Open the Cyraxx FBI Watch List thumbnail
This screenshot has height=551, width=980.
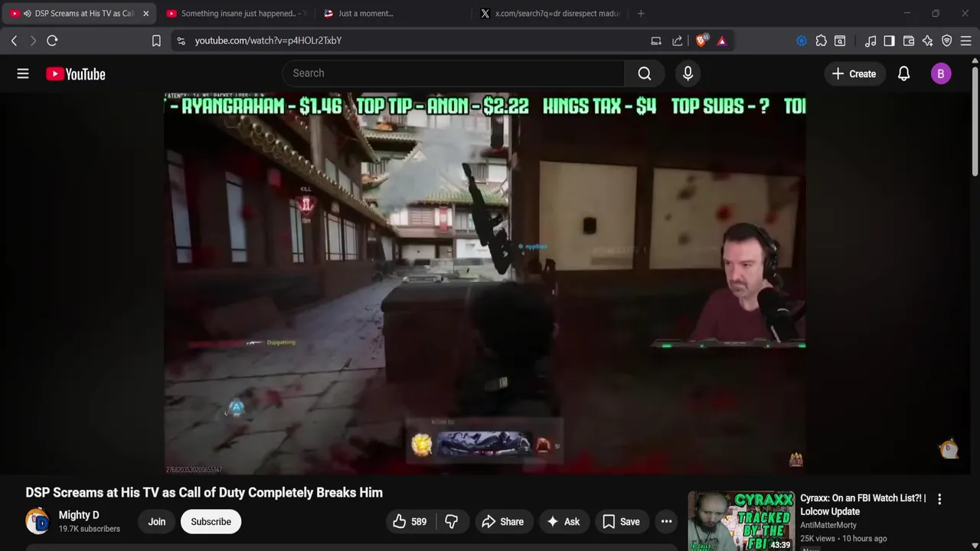point(740,521)
